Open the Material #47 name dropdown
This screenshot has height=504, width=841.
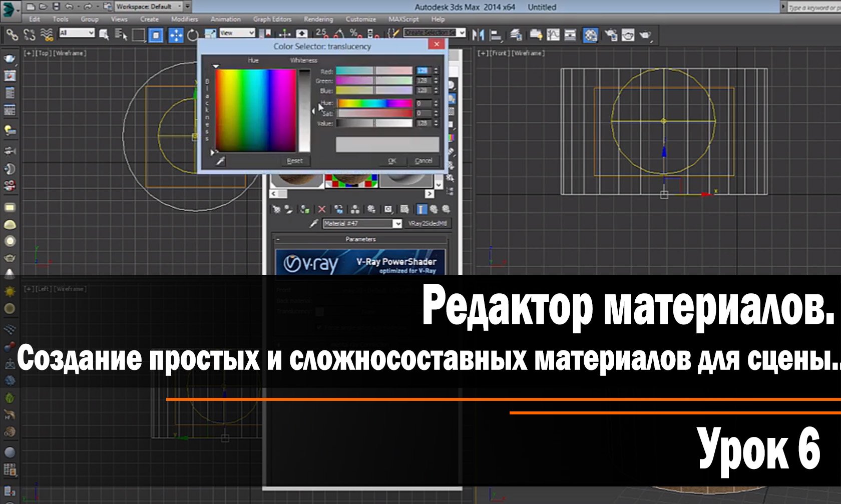[397, 224]
